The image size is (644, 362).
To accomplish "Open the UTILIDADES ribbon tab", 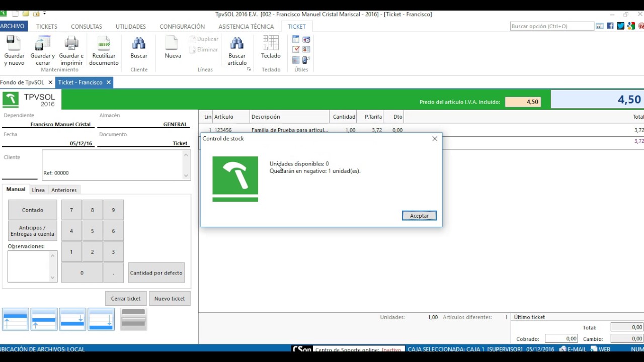I will pos(131,27).
